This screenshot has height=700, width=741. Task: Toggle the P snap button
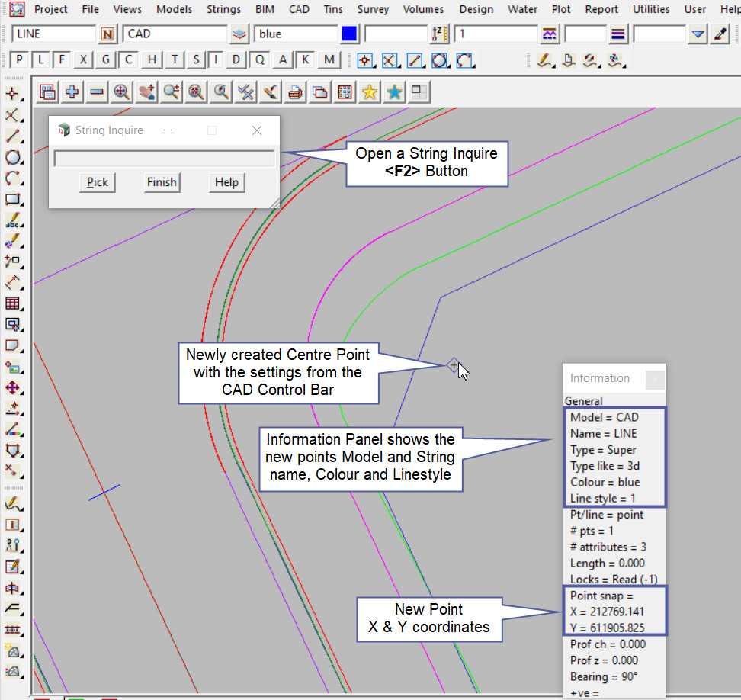[19, 60]
